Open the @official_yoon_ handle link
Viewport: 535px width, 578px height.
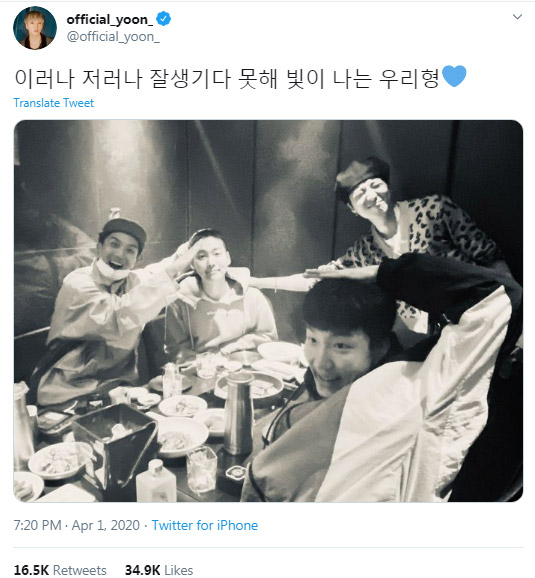113,37
